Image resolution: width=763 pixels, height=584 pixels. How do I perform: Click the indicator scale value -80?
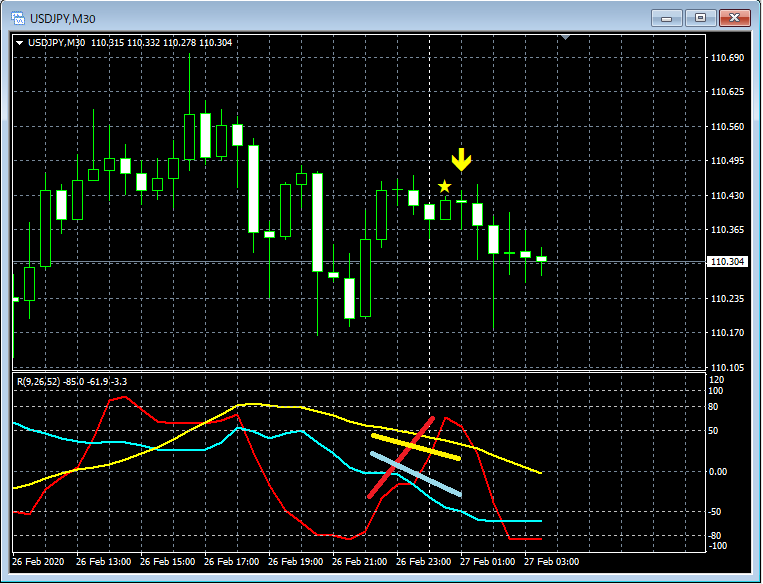pos(714,536)
